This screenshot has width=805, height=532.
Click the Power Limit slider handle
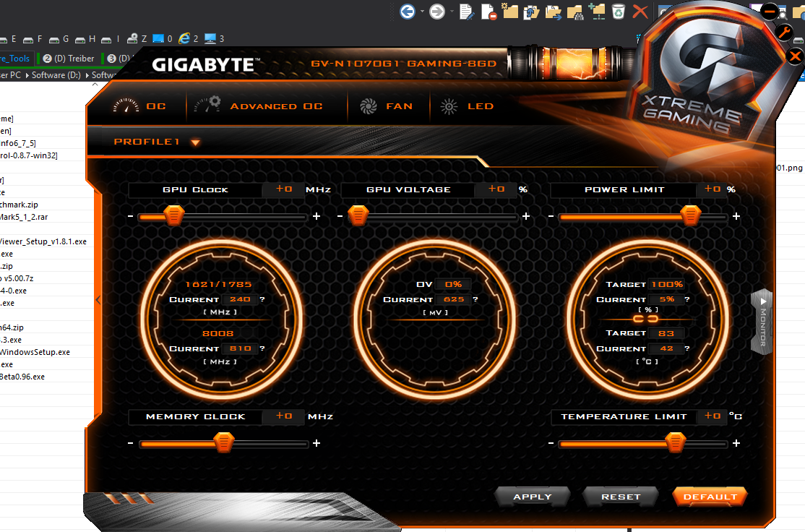[691, 215]
